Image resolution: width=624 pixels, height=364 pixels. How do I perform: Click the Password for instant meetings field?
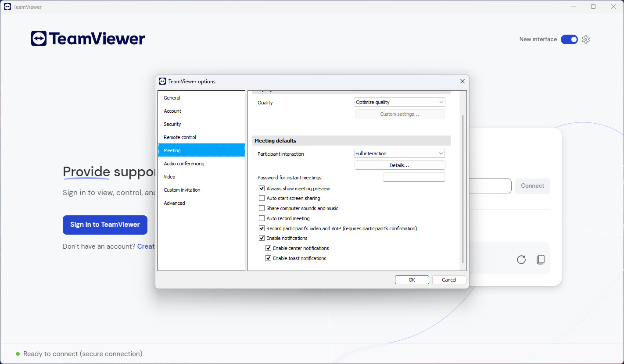click(x=414, y=177)
